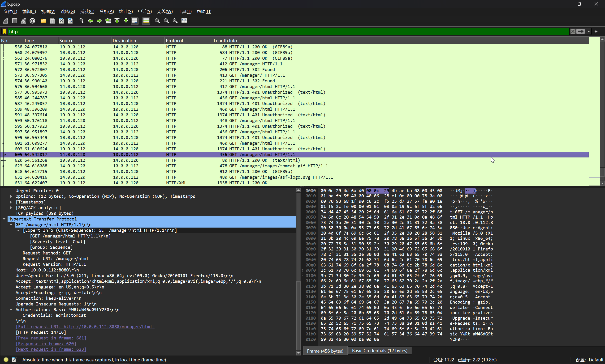Apply the display filter arrow button
This screenshot has height=364, width=605.
(581, 31)
